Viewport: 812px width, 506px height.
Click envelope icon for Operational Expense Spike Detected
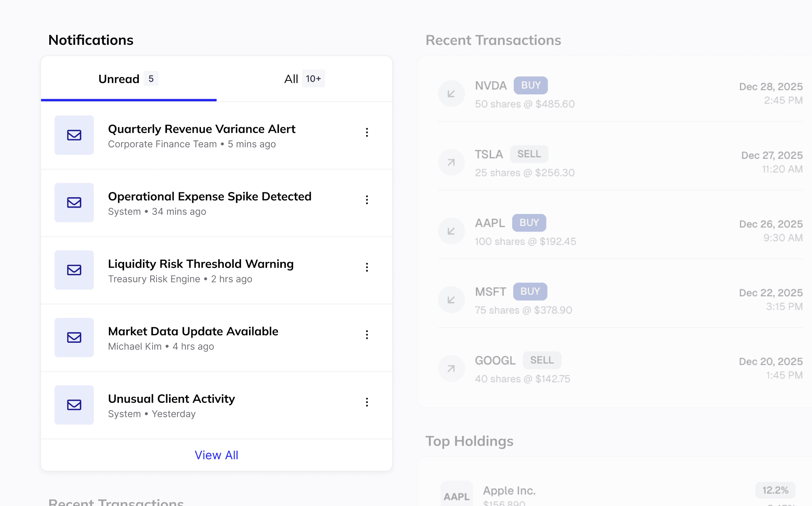pos(74,203)
